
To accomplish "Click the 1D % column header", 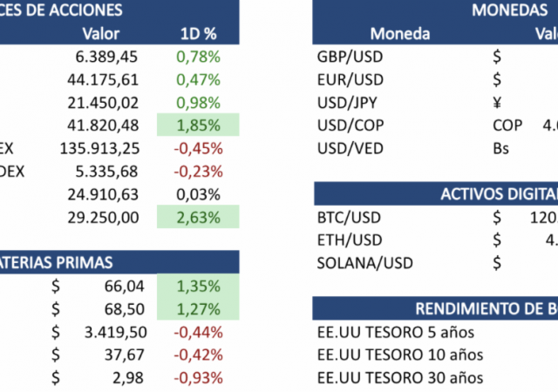I will pos(197,34).
